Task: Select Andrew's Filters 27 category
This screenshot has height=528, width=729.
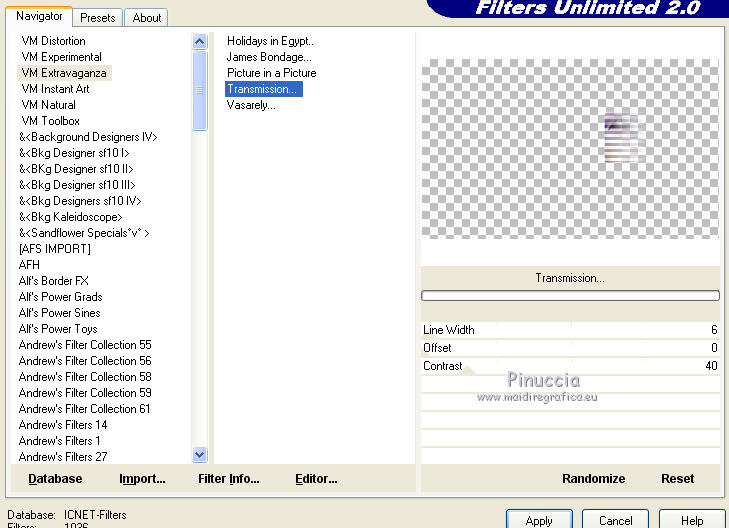Action: 63,457
